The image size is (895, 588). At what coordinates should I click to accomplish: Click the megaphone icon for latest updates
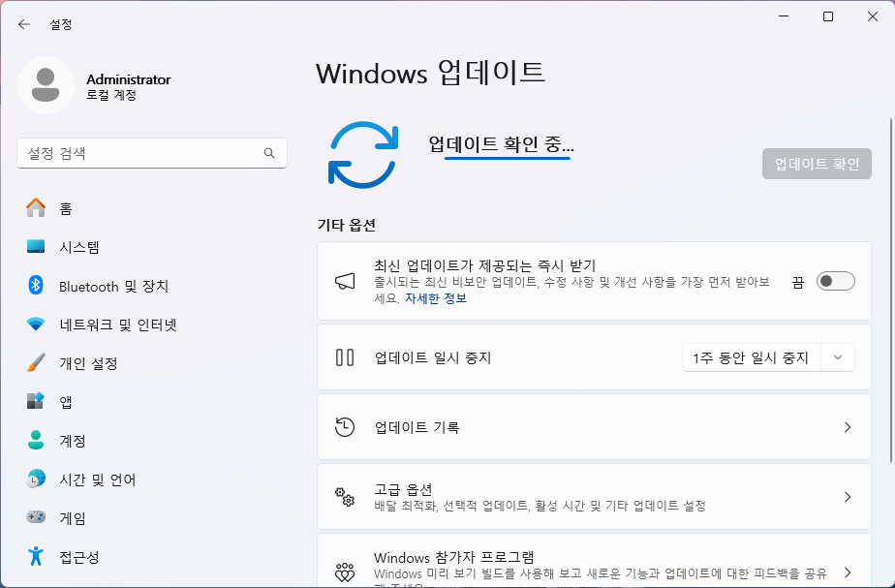tap(345, 282)
